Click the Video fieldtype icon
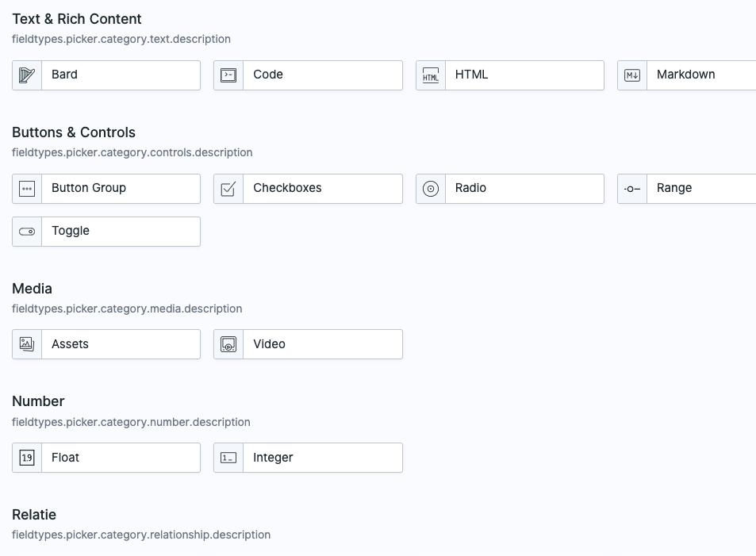 [x=228, y=344]
